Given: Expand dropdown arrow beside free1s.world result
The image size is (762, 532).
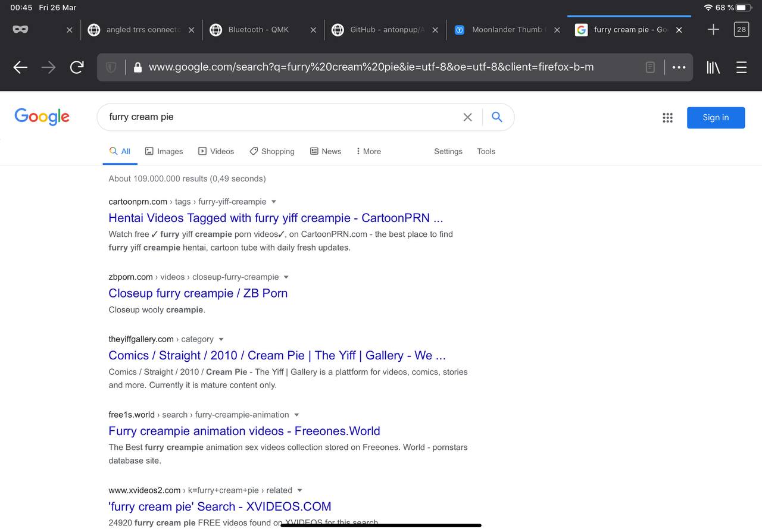Looking at the screenshot, I should 296,415.
